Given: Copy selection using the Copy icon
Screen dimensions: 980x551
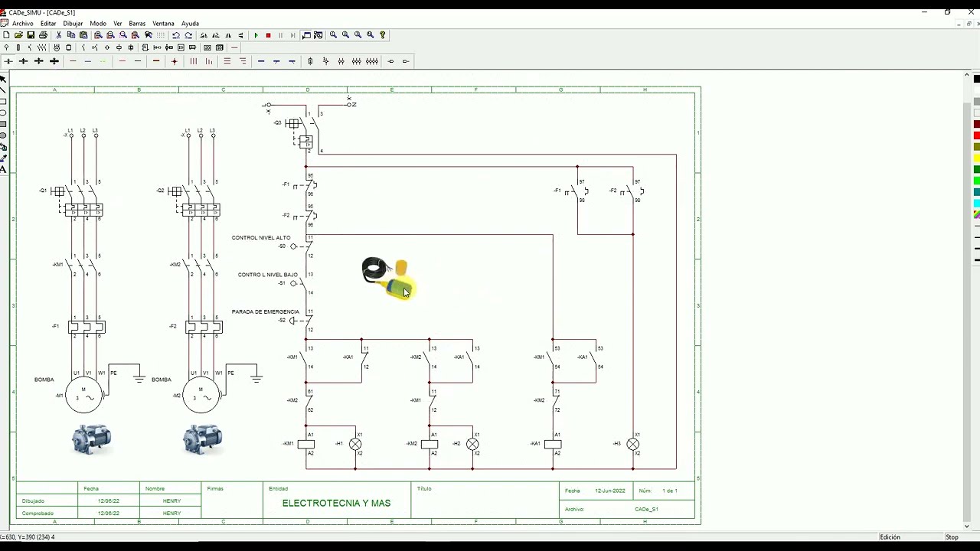Looking at the screenshot, I should click(x=71, y=35).
